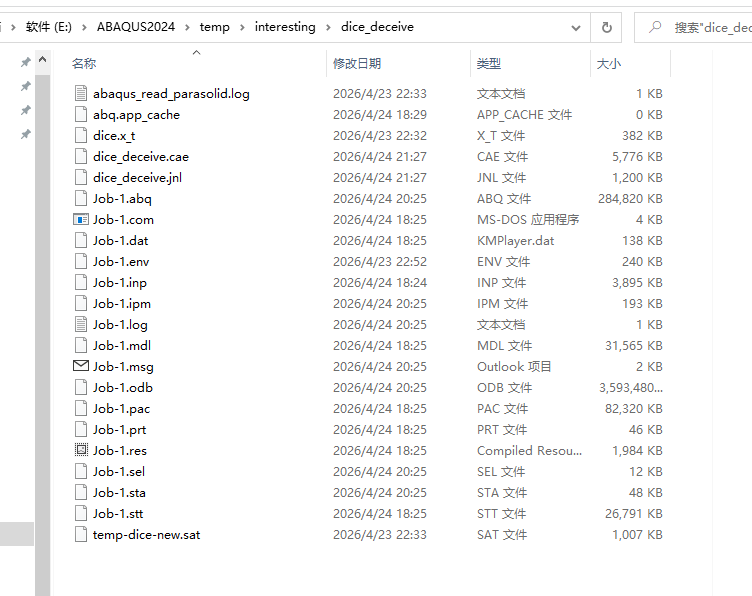Click the search magnifier icon

[655, 27]
